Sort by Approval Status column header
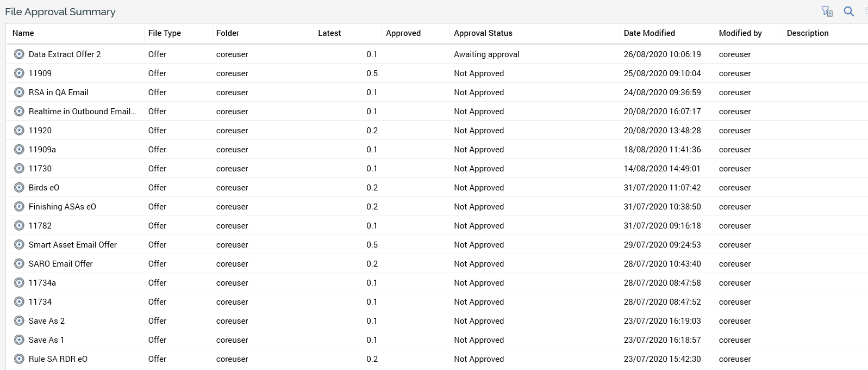This screenshot has width=868, height=370. tap(483, 33)
